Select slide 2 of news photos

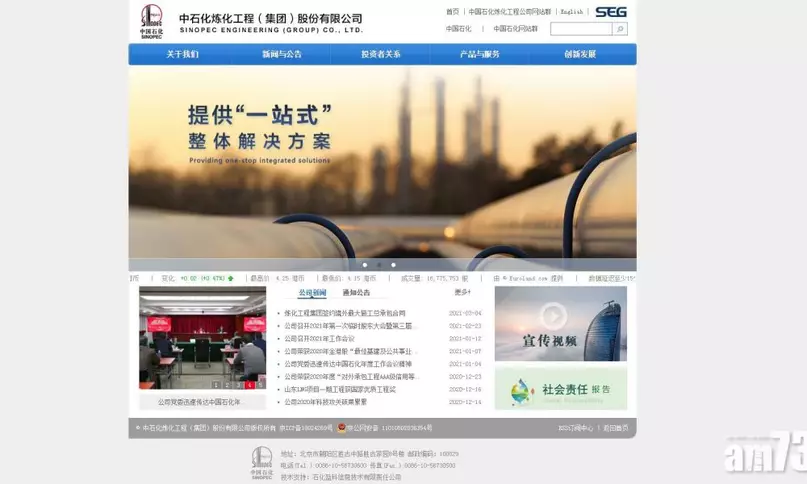[227, 385]
